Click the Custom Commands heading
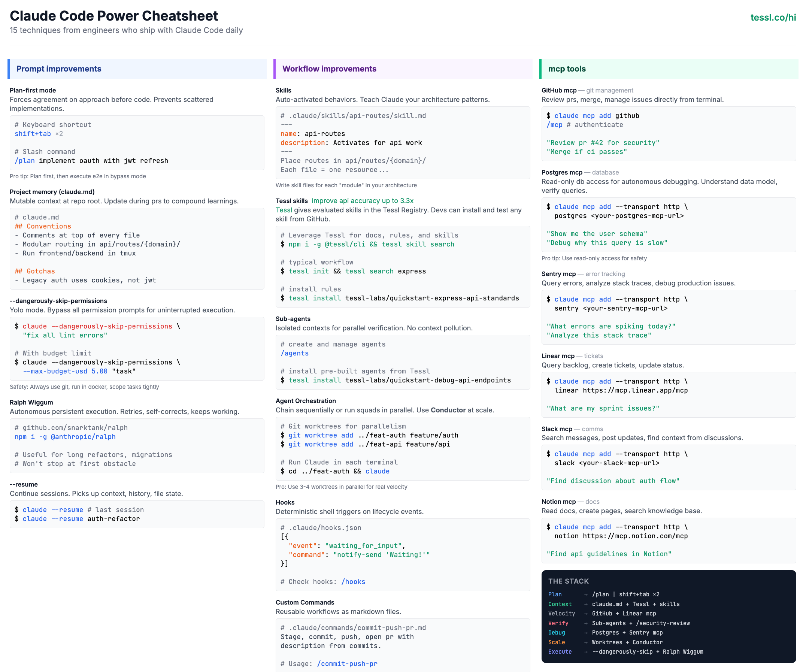803x672 pixels. coord(305,602)
